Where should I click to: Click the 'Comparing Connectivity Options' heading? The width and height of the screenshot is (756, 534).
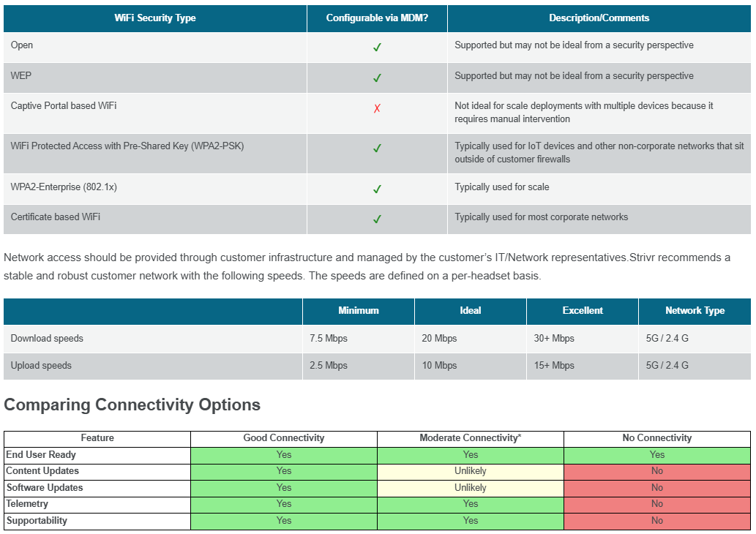pyautogui.click(x=132, y=405)
